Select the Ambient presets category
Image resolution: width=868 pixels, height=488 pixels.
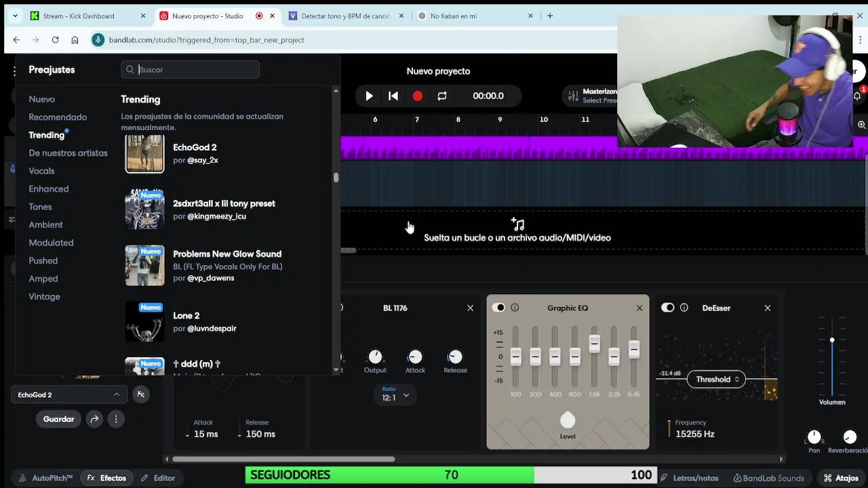(45, 225)
